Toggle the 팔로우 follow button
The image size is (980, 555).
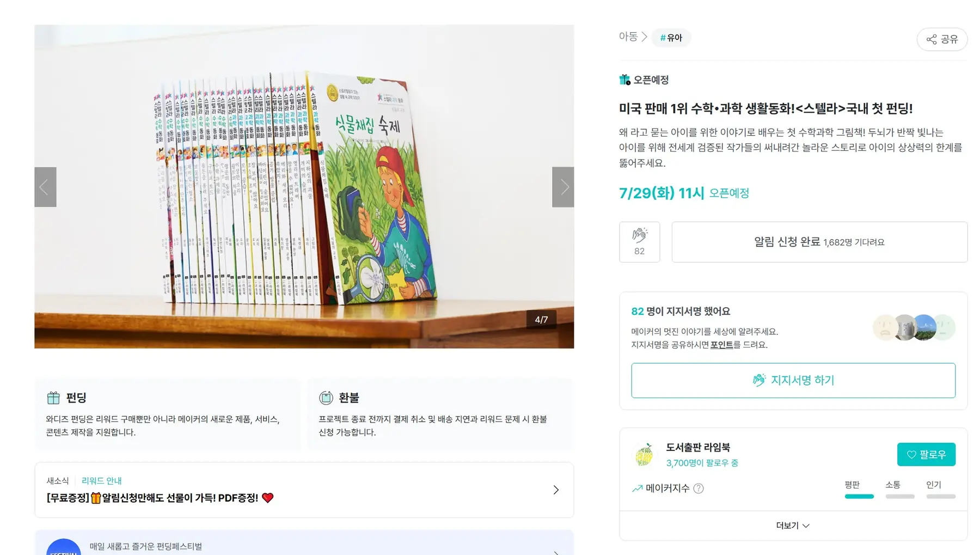(926, 454)
